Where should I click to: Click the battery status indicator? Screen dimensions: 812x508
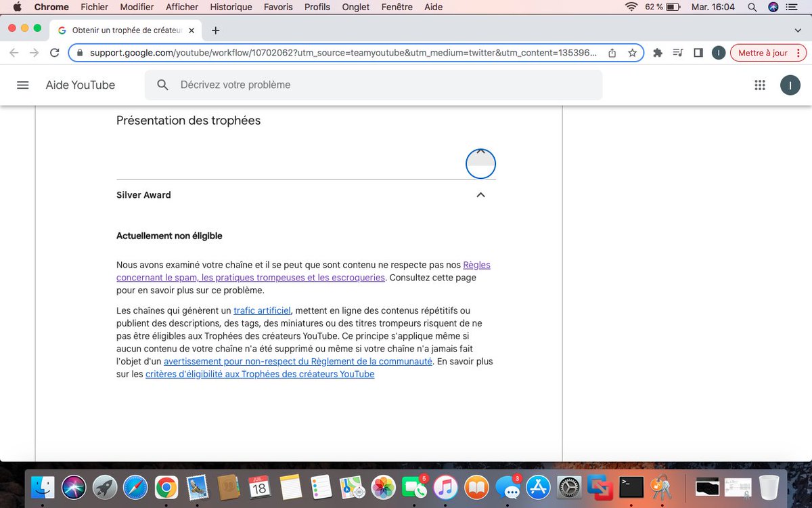663,7
